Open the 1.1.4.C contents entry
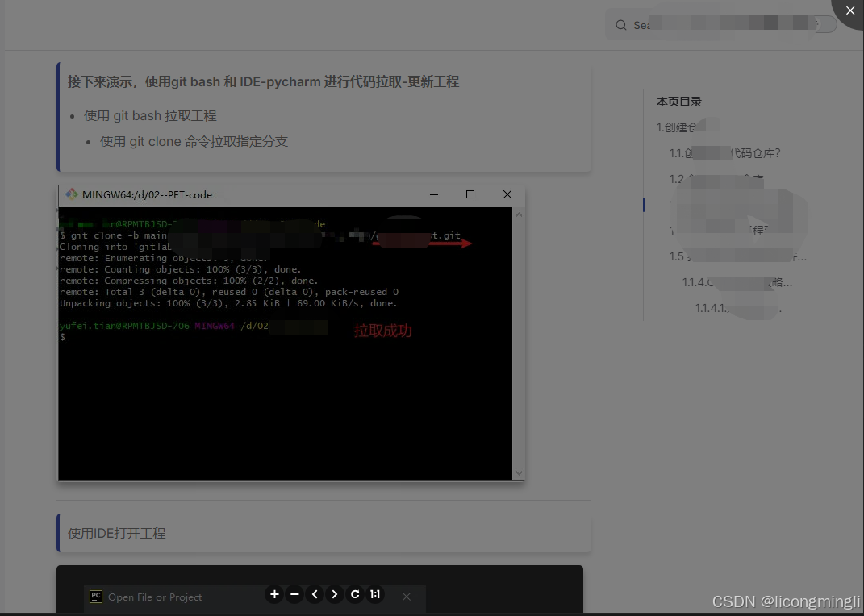The width and height of the screenshot is (864, 616). (737, 282)
